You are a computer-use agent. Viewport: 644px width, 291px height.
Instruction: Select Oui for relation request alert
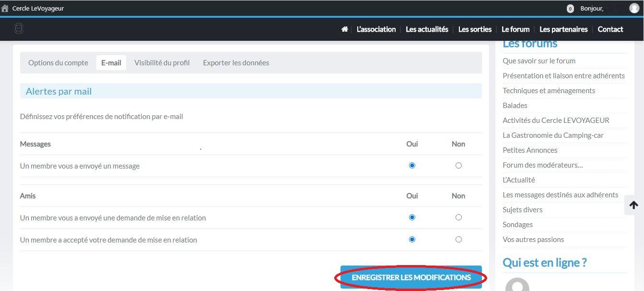click(412, 218)
